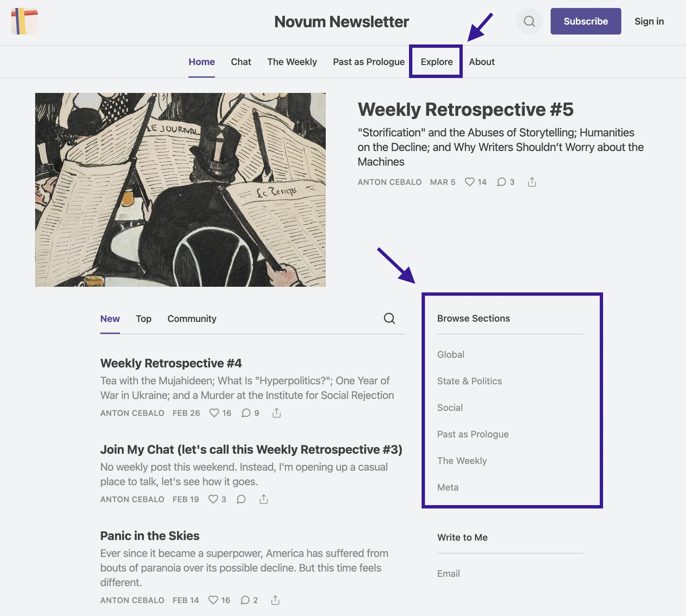Click the Subscribe button
This screenshot has height=616, width=686.
pos(585,21)
